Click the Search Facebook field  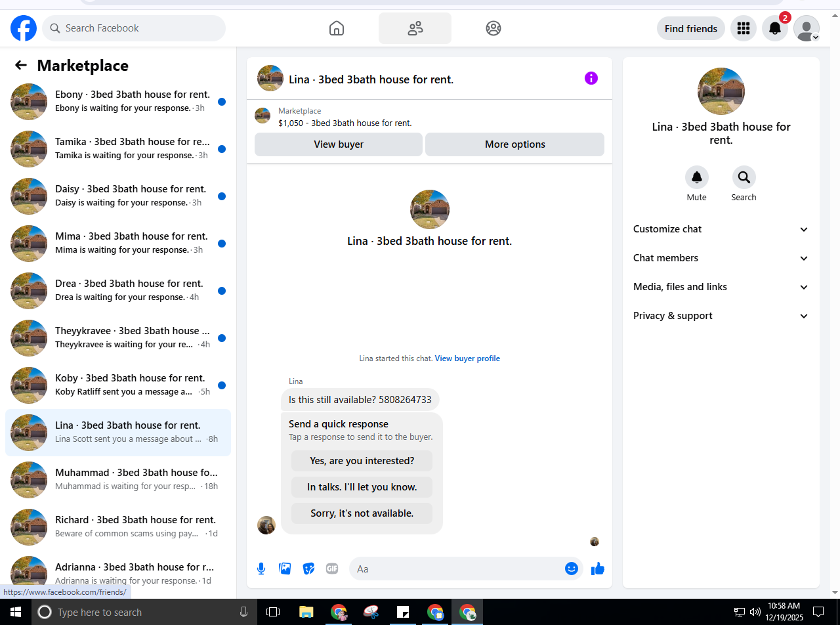tap(134, 28)
